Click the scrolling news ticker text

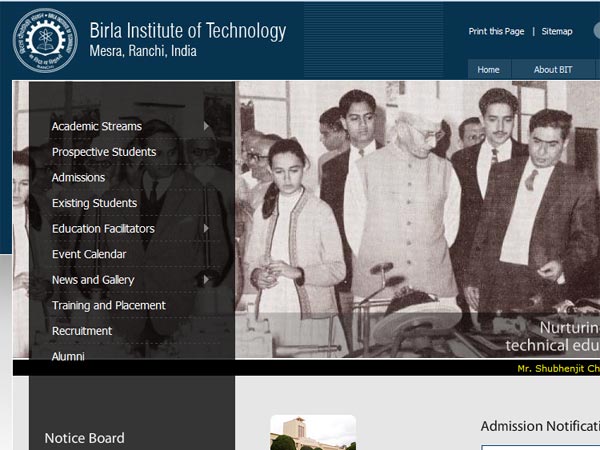(557, 368)
